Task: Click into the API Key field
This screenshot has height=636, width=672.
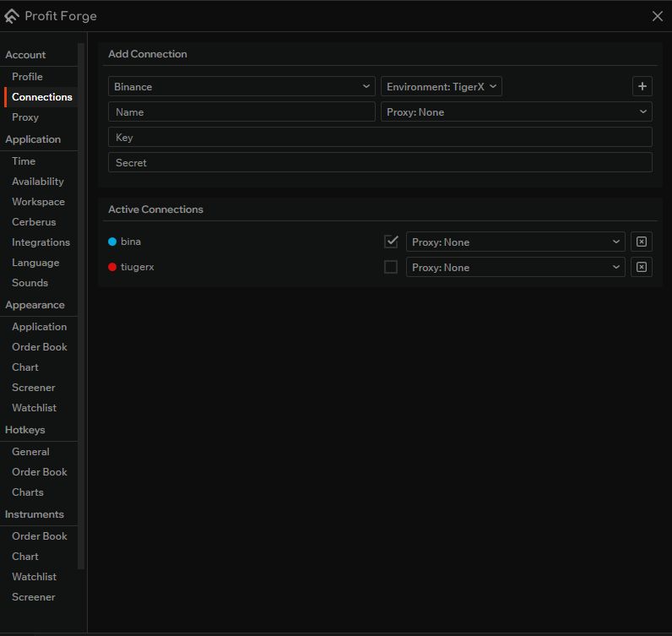Action: click(x=380, y=137)
